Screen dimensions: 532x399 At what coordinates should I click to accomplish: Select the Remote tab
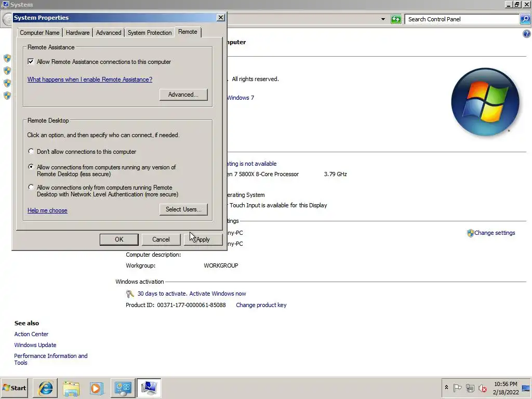coord(188,32)
